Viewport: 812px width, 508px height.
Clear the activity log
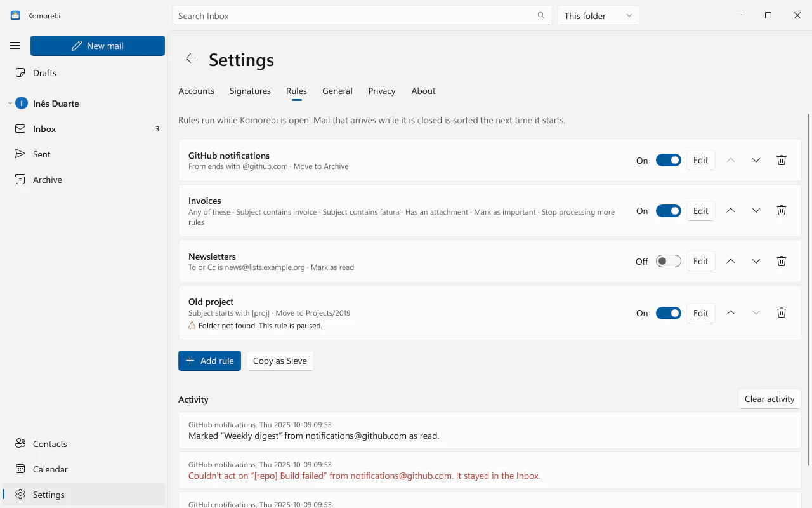coord(769,399)
